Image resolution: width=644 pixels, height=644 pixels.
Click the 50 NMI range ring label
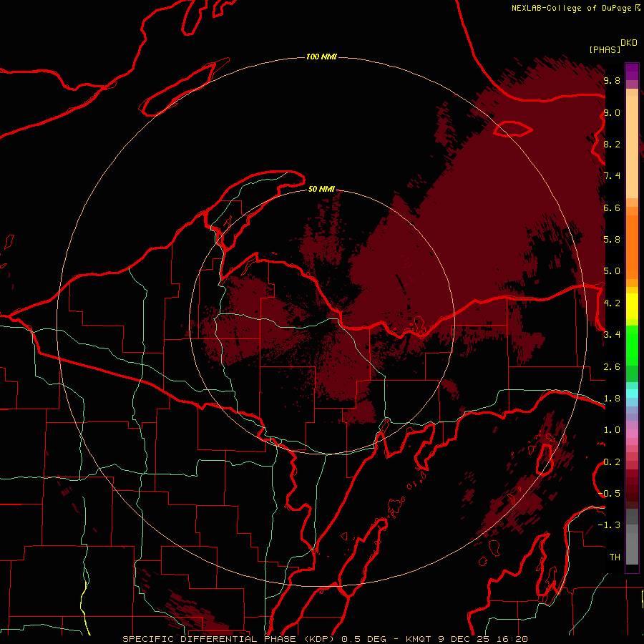point(321,189)
